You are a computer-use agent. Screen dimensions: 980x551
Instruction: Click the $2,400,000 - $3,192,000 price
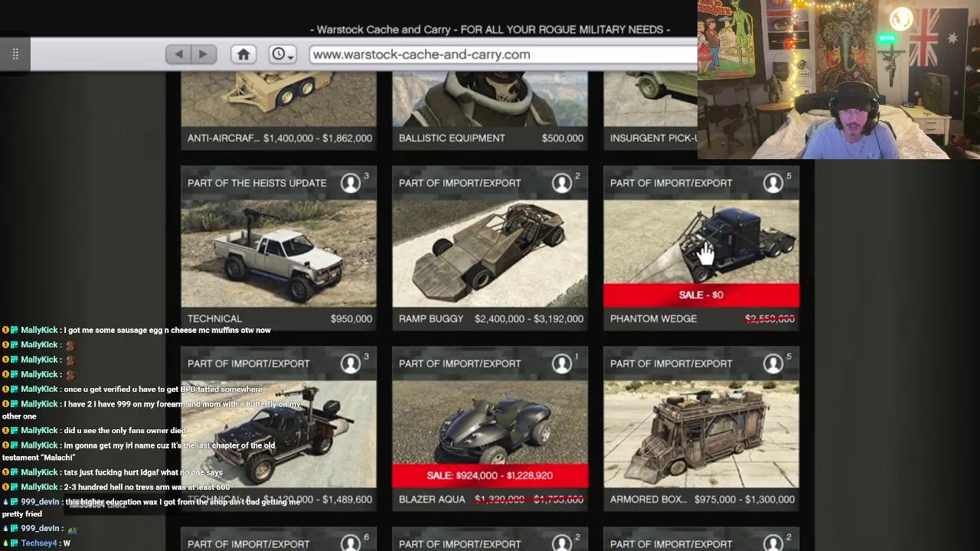pos(529,319)
